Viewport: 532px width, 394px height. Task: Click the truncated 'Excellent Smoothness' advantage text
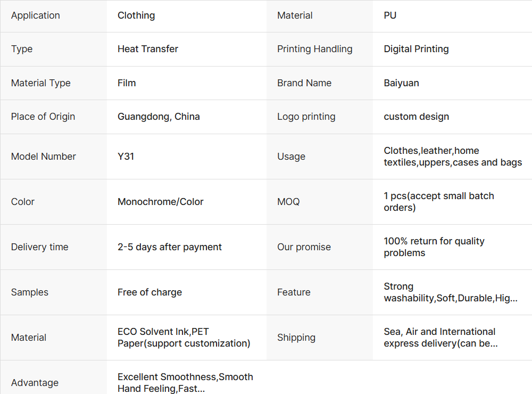(185, 383)
